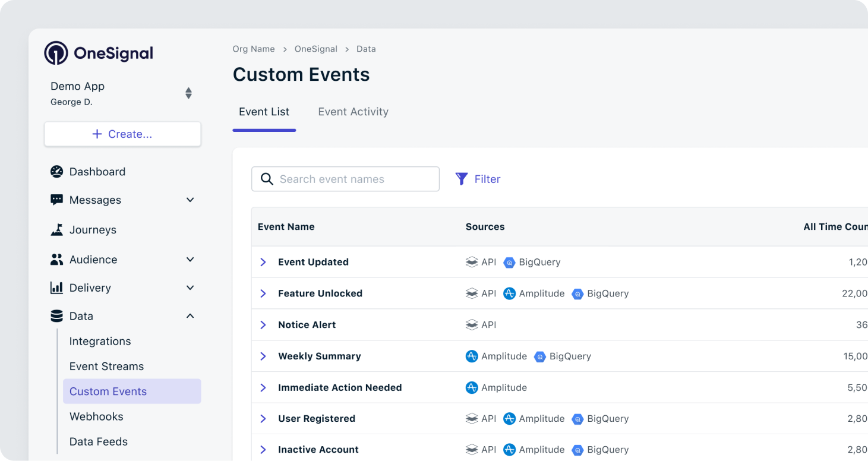Image resolution: width=868 pixels, height=461 pixels.
Task: Open the Demo App switcher dropdown
Action: [188, 93]
